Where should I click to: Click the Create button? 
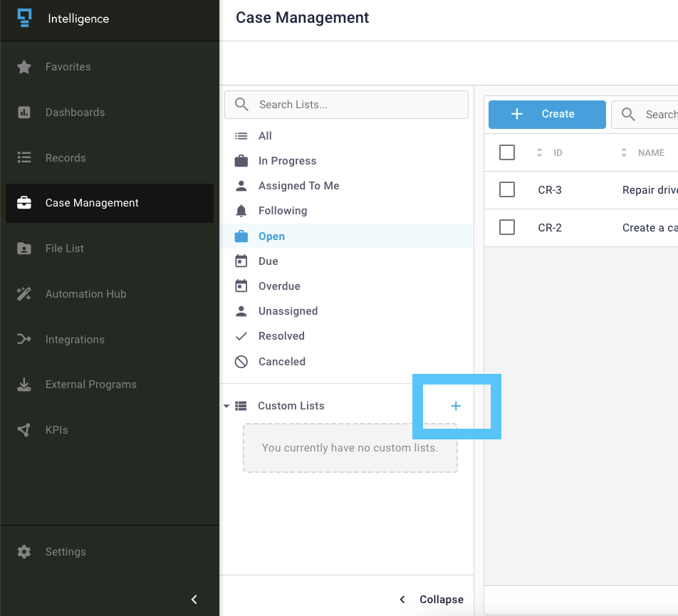[x=547, y=115]
